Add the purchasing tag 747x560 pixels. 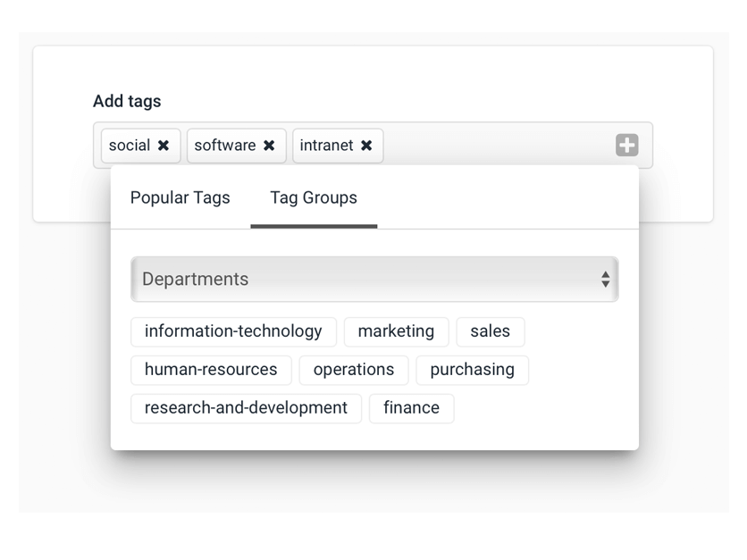472,370
